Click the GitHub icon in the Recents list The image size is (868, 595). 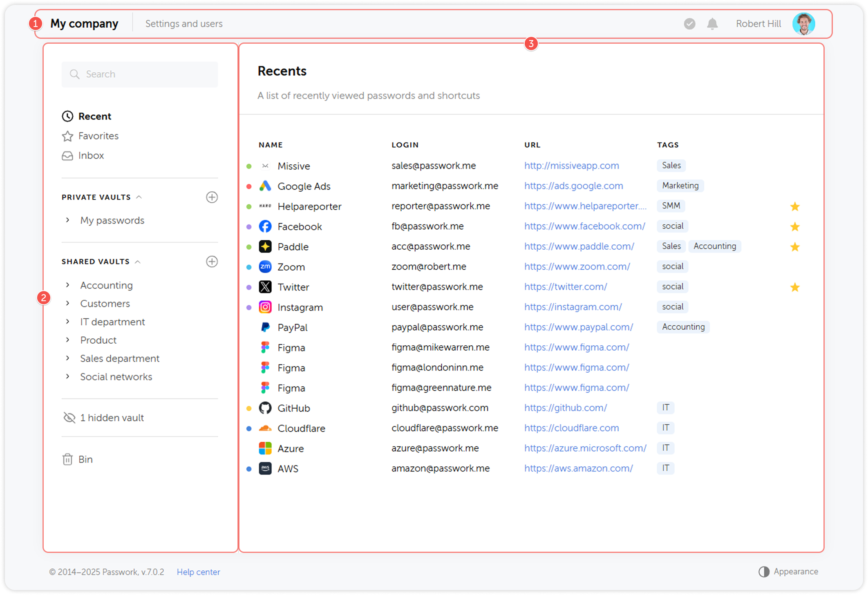point(265,407)
